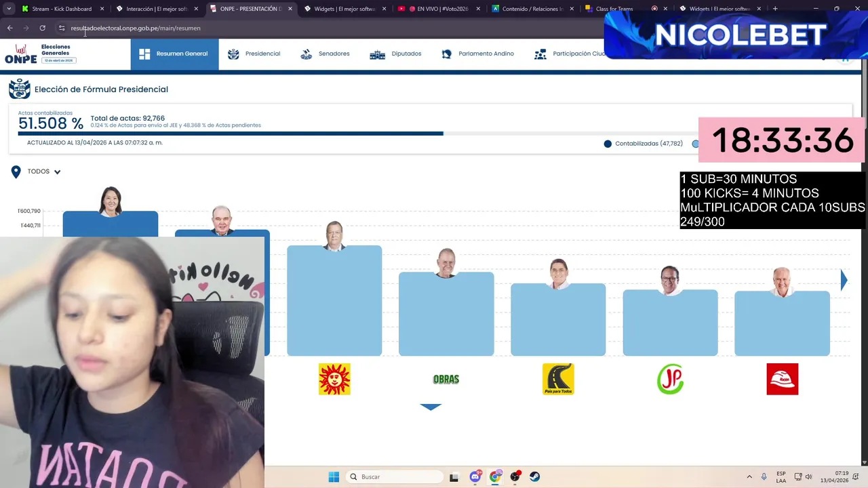Open the Resumen General section

[x=174, y=54]
